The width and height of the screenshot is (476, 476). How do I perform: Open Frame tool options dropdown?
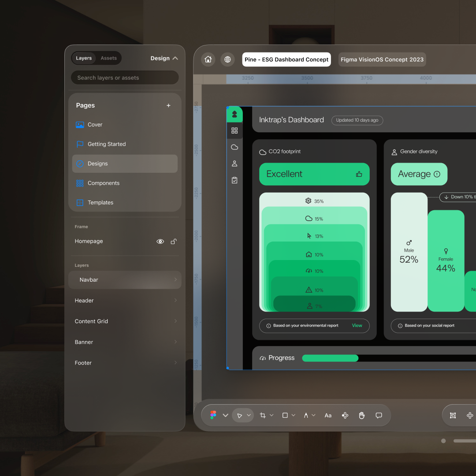click(271, 415)
